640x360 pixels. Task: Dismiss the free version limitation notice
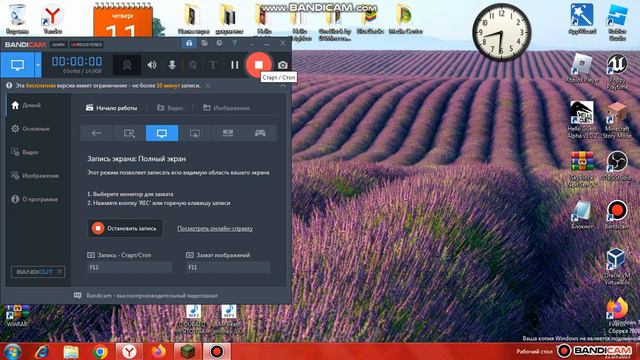pyautogui.click(x=208, y=85)
